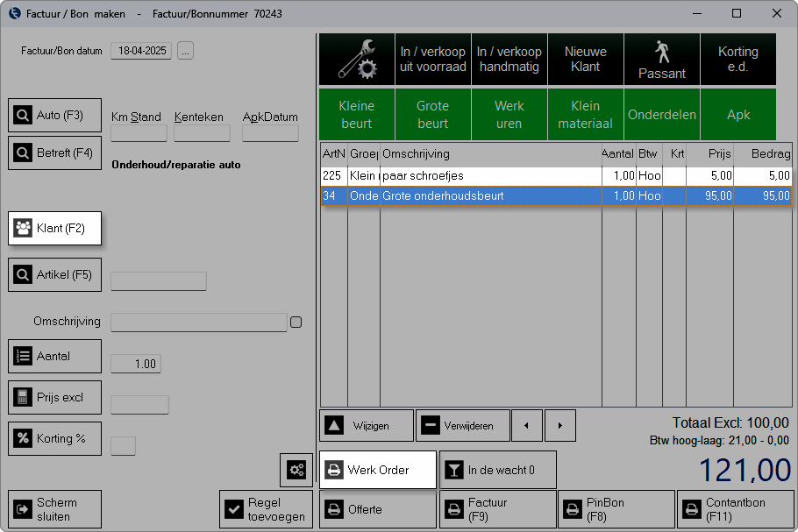The image size is (798, 532).
Task: Click the printer icon on Factuur (F9)
Action: [454, 509]
